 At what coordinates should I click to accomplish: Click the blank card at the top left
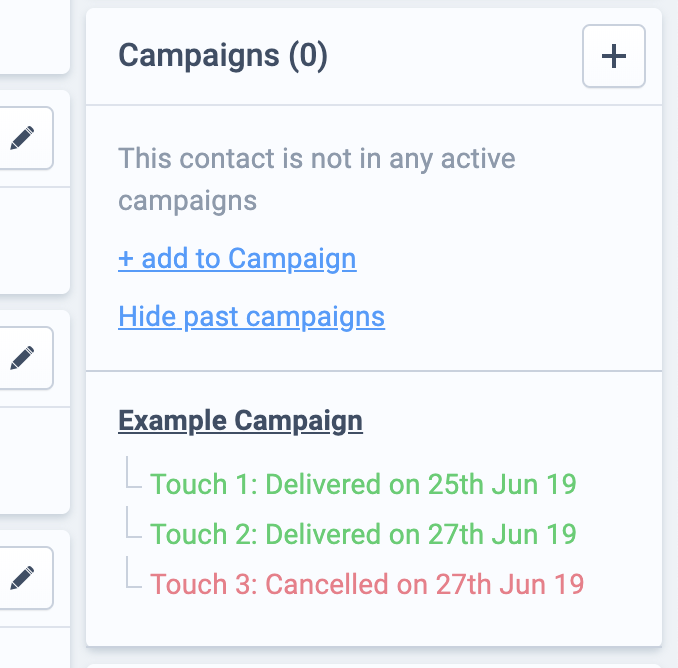[x=35, y=37]
